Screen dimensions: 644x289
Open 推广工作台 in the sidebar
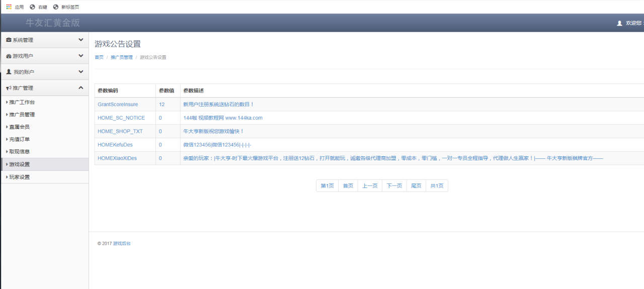(22, 103)
